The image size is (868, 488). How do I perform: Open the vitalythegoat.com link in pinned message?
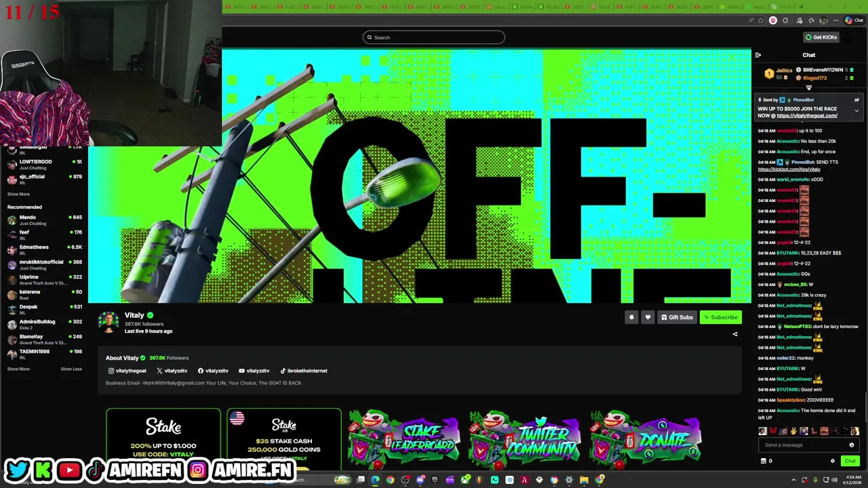coord(807,115)
